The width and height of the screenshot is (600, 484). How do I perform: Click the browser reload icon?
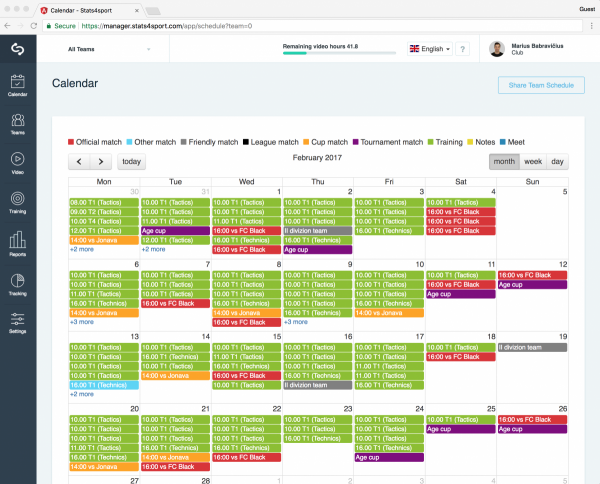[x=34, y=26]
